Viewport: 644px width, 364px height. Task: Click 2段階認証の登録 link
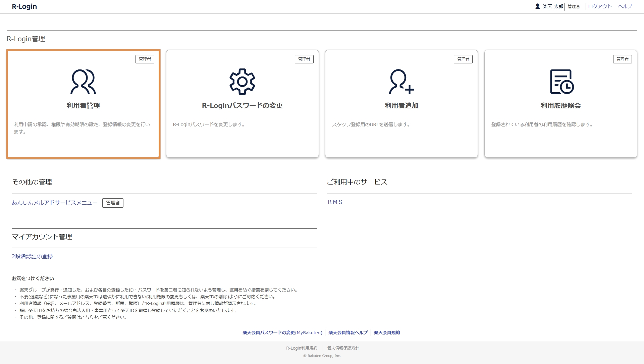(x=32, y=256)
